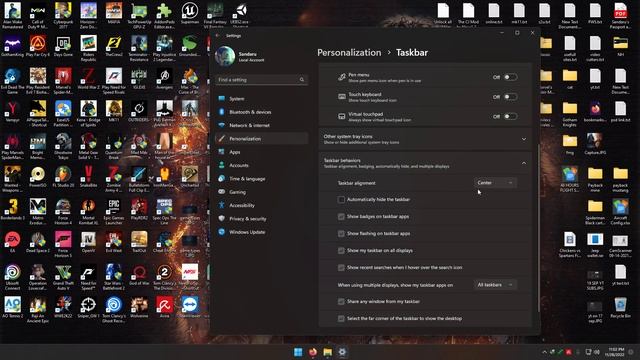Click the Find a setting search box
This screenshot has width=640, height=360.
[x=262, y=80]
